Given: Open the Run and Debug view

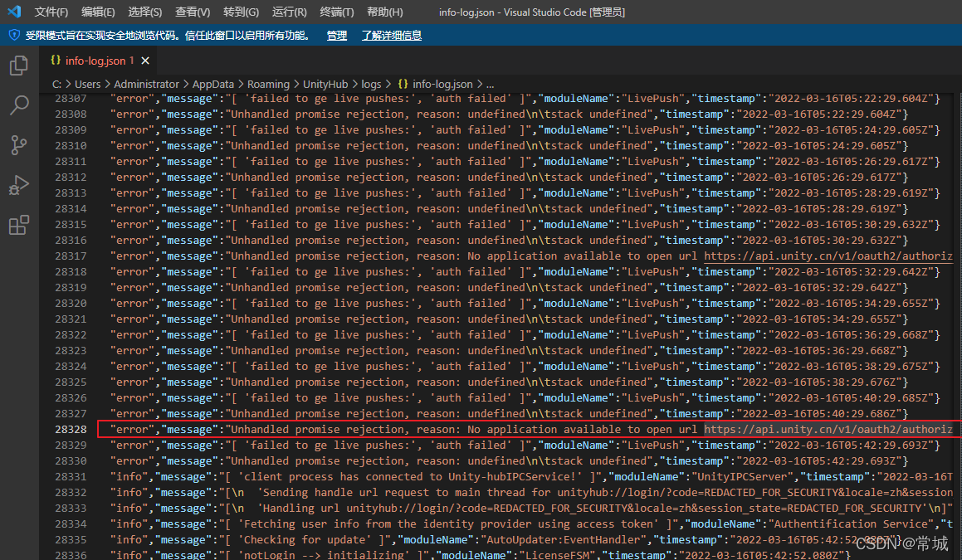Looking at the screenshot, I should [19, 185].
